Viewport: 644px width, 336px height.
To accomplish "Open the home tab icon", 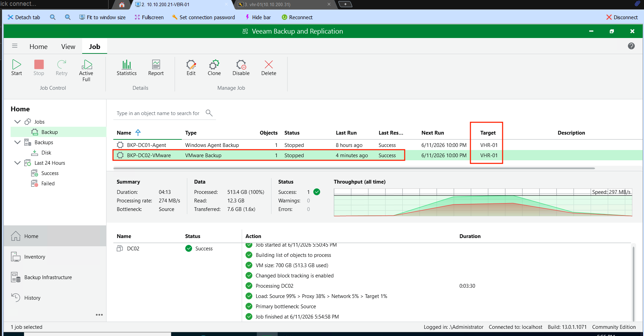I will [x=122, y=4].
